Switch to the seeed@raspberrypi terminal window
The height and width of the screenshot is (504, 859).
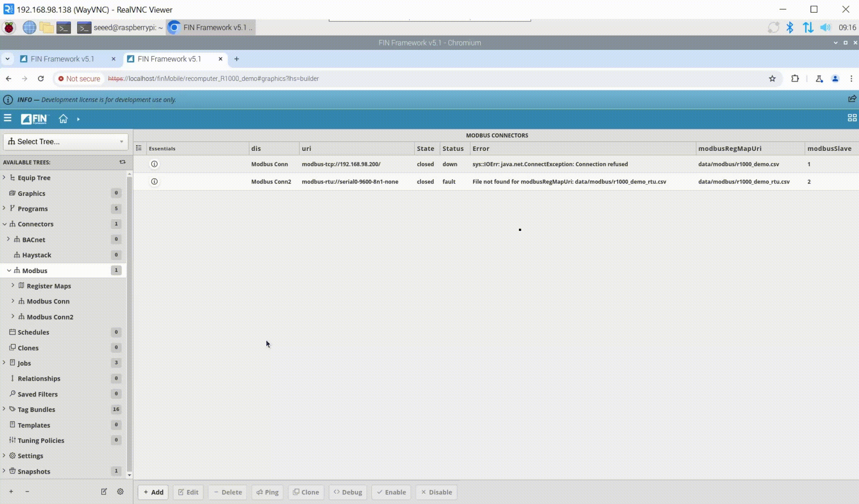pos(120,28)
